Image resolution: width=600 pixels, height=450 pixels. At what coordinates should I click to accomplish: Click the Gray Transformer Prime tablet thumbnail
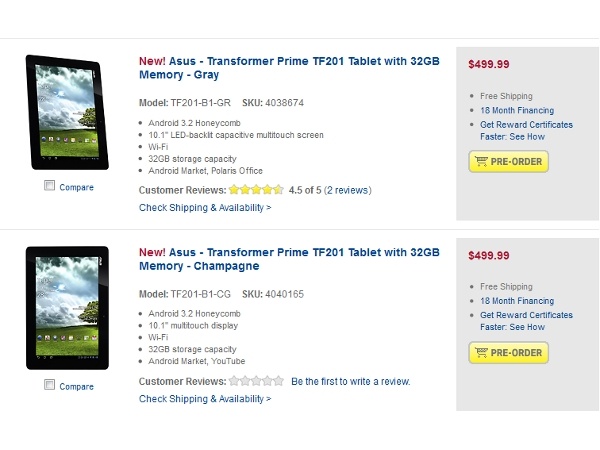(x=66, y=112)
